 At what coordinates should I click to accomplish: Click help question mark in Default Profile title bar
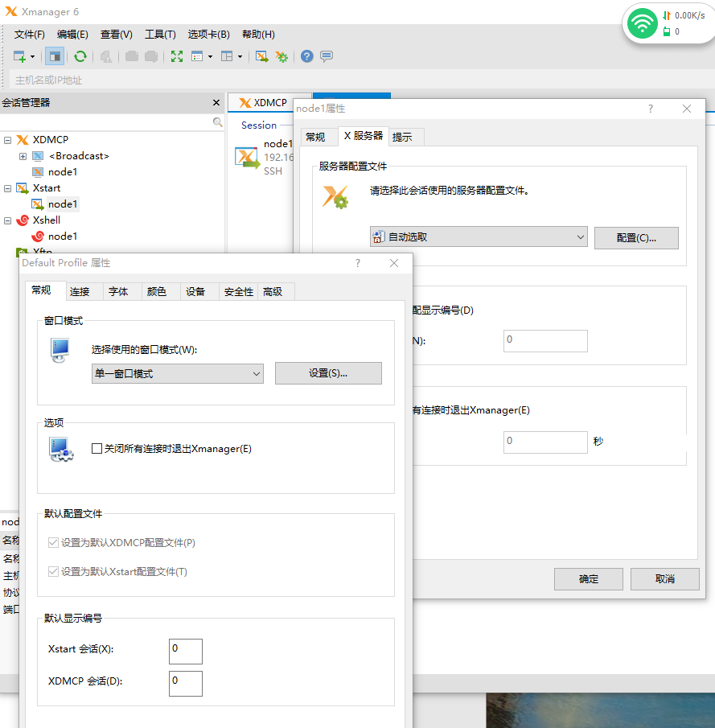358,263
